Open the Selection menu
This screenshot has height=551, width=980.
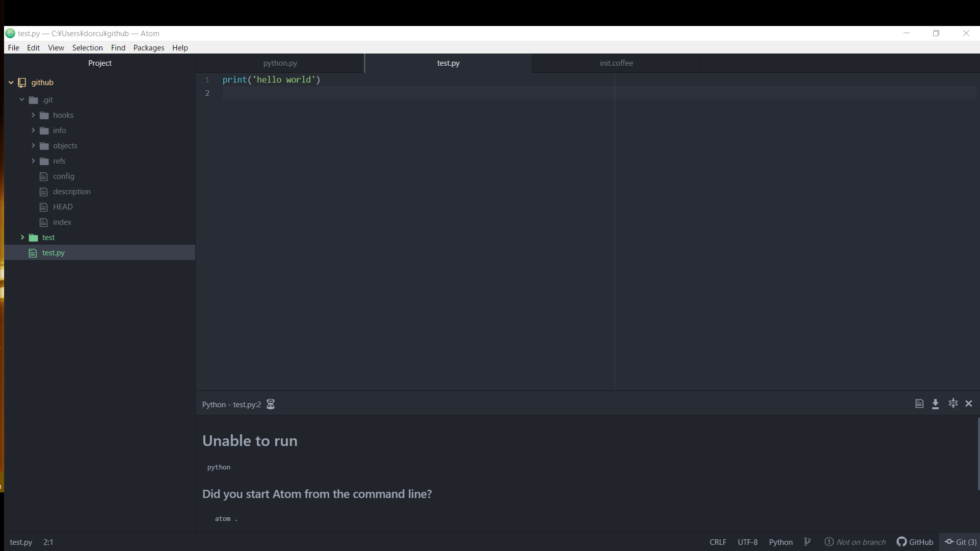tap(88, 47)
